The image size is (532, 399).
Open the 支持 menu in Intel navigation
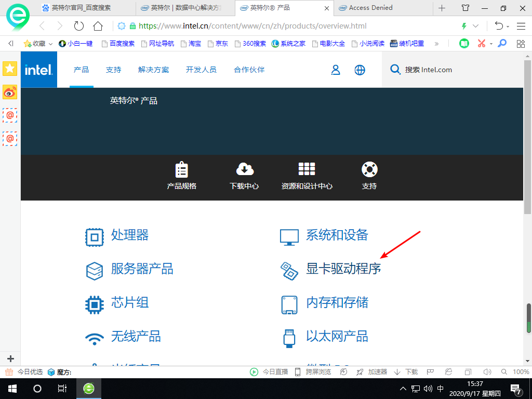coord(114,70)
